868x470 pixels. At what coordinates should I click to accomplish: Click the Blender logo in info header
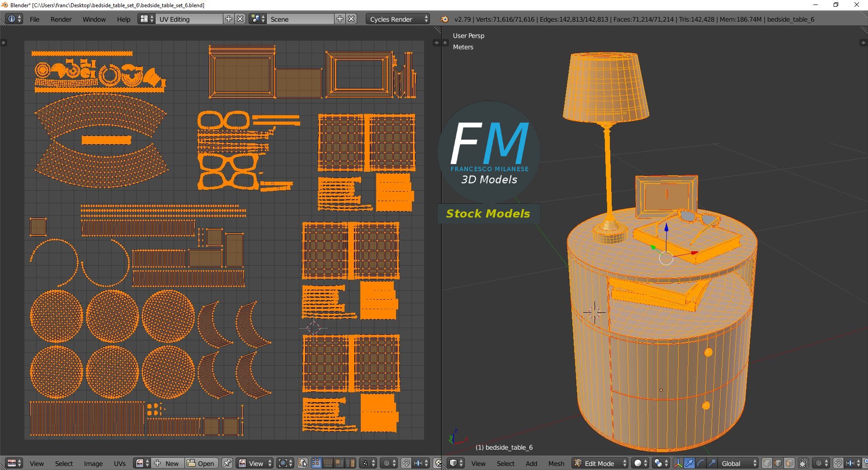(444, 19)
